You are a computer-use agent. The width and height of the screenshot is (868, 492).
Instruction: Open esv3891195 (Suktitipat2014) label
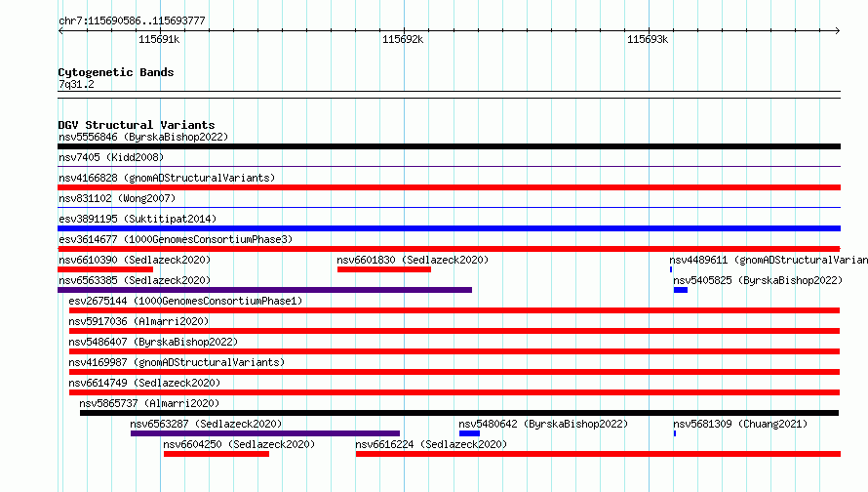(138, 219)
